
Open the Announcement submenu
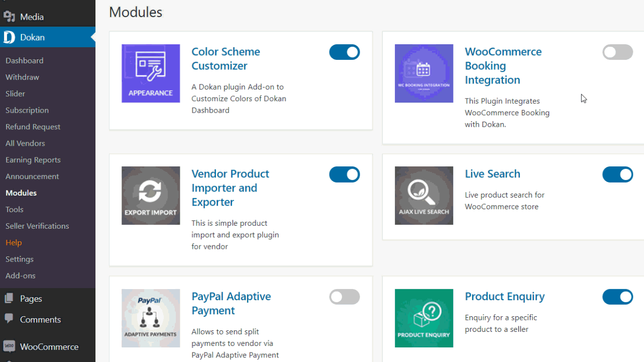pyautogui.click(x=32, y=176)
